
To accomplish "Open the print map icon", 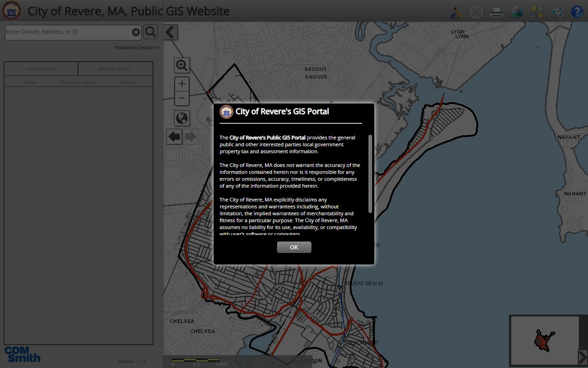I will 497,12.
